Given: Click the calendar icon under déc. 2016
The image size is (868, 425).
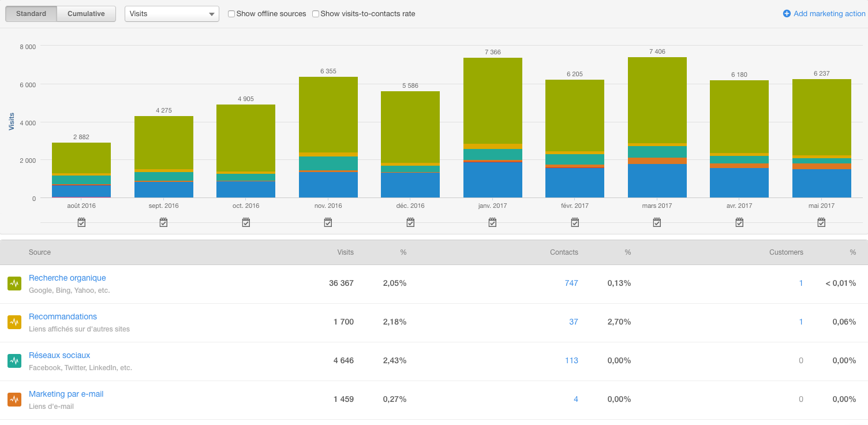Looking at the screenshot, I should tap(410, 222).
